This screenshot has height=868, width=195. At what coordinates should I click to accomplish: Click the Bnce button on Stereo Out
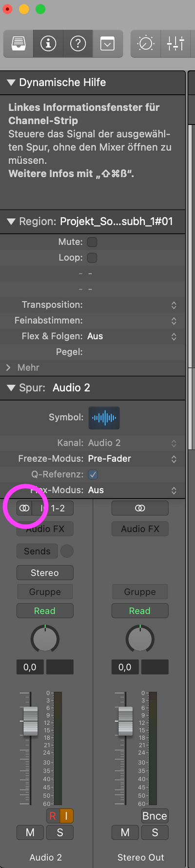(155, 816)
